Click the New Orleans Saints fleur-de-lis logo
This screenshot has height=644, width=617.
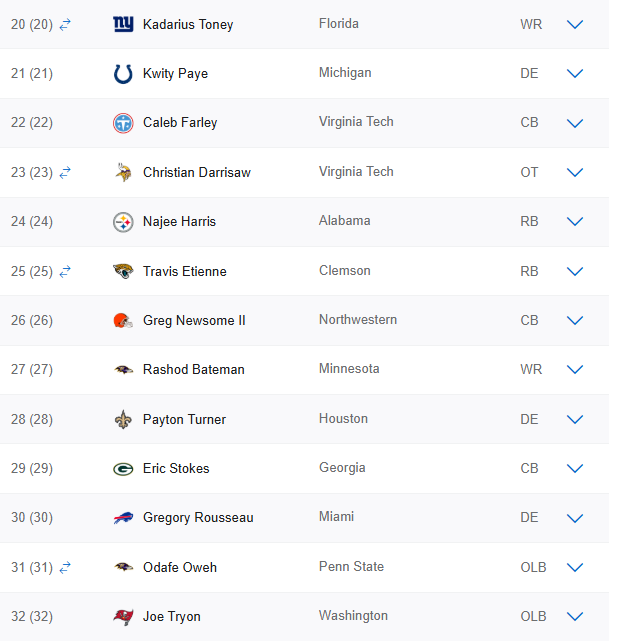tap(123, 420)
